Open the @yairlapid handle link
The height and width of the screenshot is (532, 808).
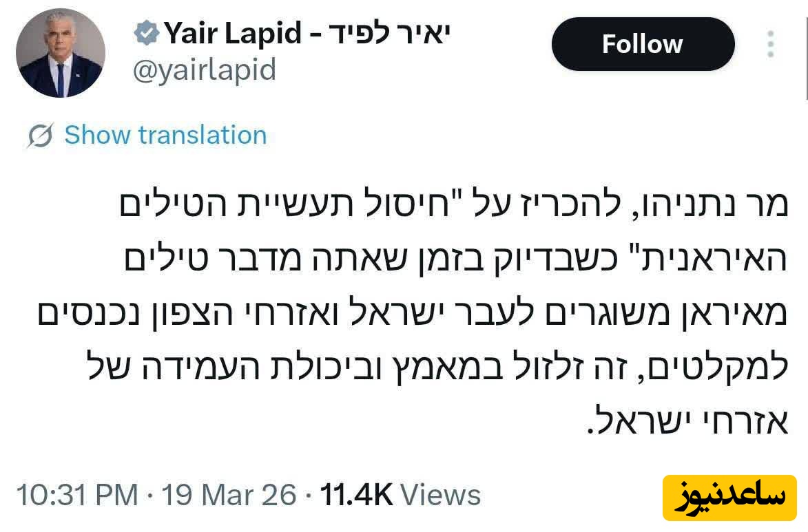point(204,70)
